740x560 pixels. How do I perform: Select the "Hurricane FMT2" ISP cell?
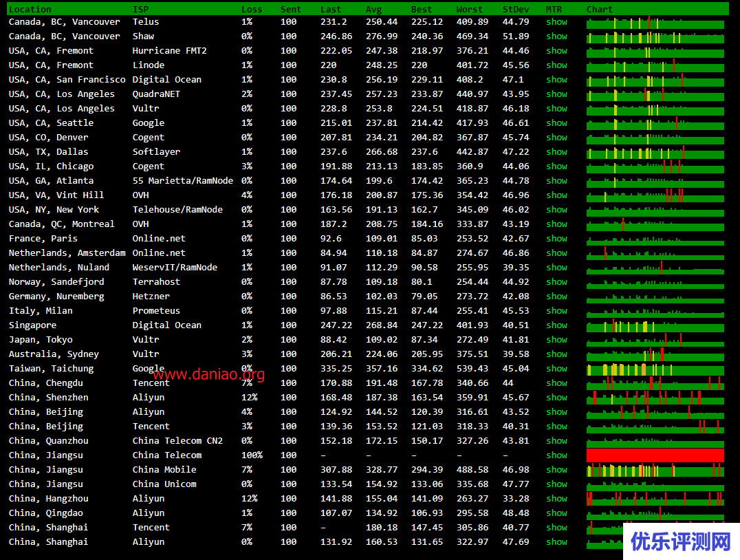click(169, 50)
